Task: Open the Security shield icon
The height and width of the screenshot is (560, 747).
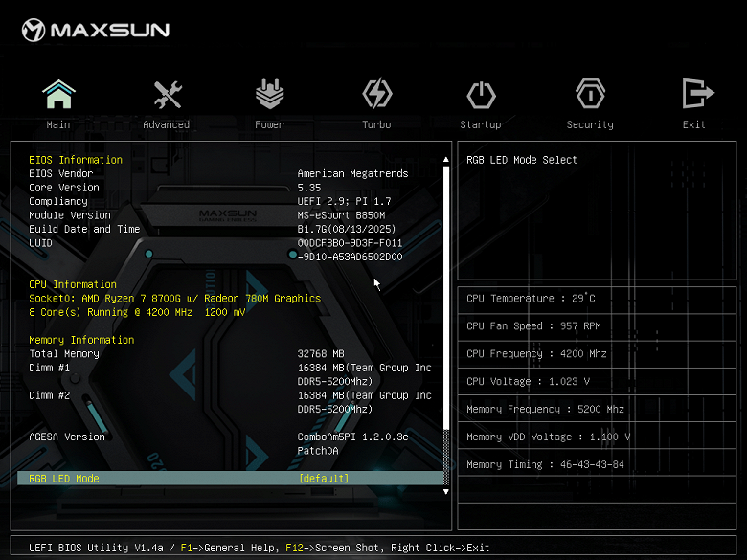Action: [590, 95]
